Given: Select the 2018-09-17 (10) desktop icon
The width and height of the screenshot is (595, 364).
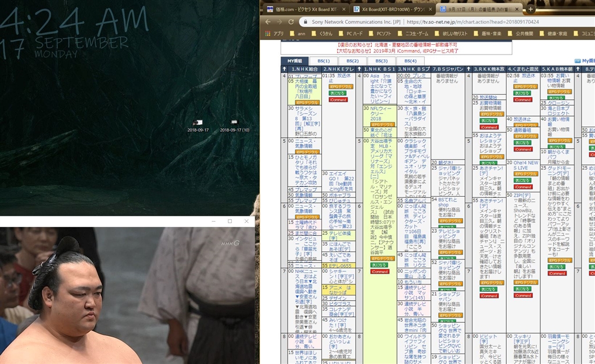Looking at the screenshot, I should pos(235,126).
